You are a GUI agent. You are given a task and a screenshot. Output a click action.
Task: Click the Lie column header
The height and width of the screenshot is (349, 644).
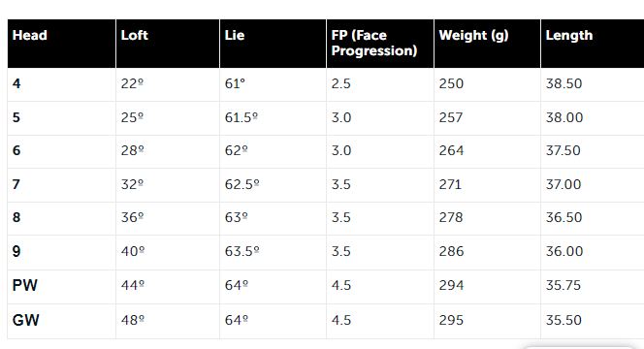pyautogui.click(x=235, y=35)
